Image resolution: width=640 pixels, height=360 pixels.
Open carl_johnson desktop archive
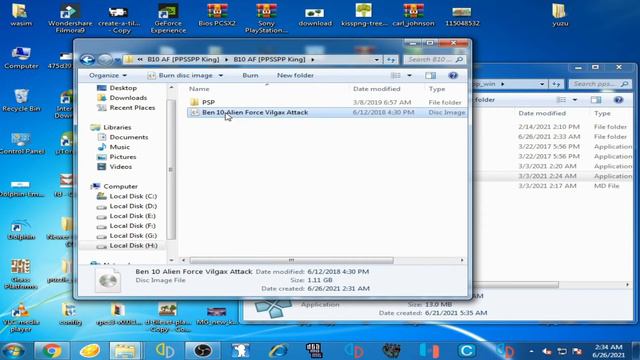pyautogui.click(x=413, y=16)
